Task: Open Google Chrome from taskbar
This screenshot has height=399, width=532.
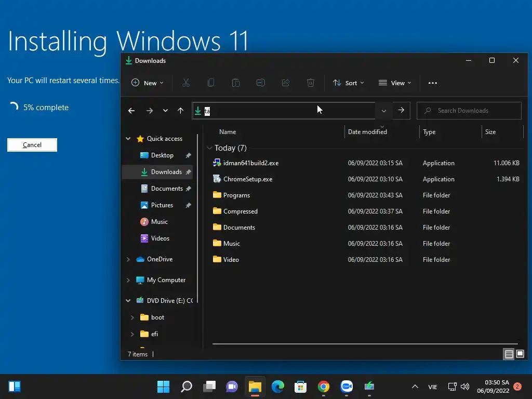Action: [x=323, y=387]
